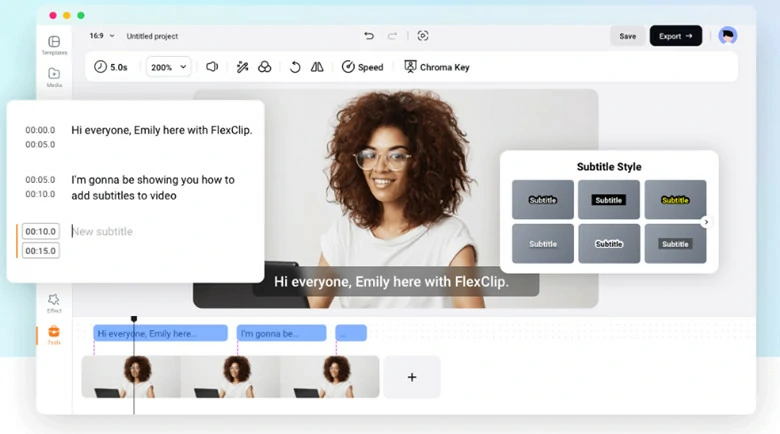
Task: Click the volume speaker icon
Action: pyautogui.click(x=212, y=67)
